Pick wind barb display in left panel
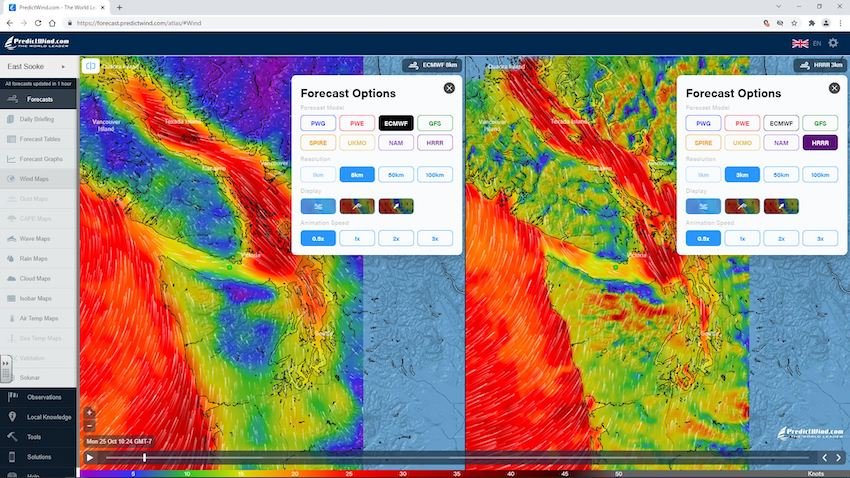 click(357, 206)
